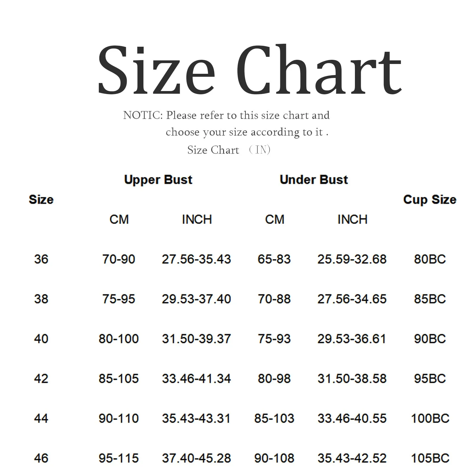Click size 40 in the Size column
The image size is (476, 476).
pos(41,339)
